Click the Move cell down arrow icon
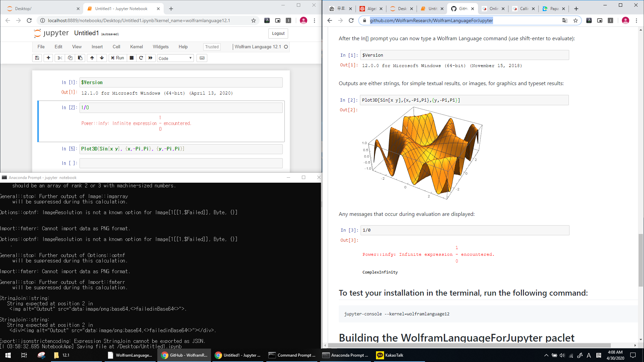The image size is (644, 362). point(102,58)
